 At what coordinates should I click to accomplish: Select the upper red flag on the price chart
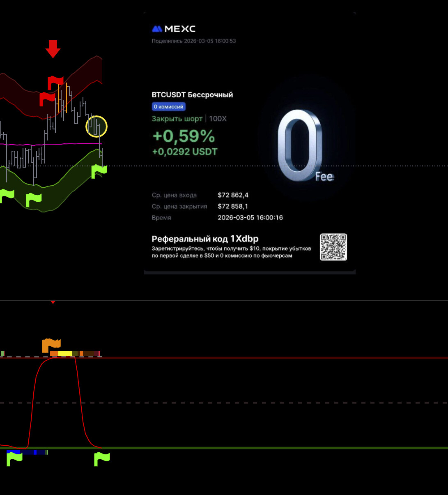click(55, 82)
